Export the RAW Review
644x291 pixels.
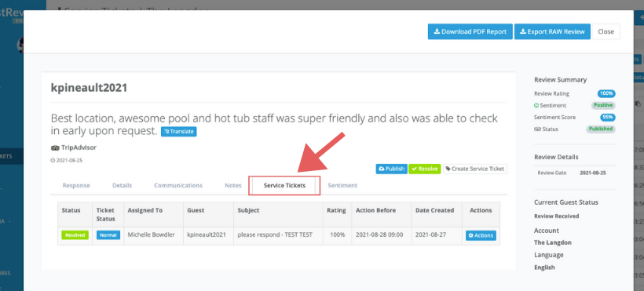pyautogui.click(x=552, y=31)
